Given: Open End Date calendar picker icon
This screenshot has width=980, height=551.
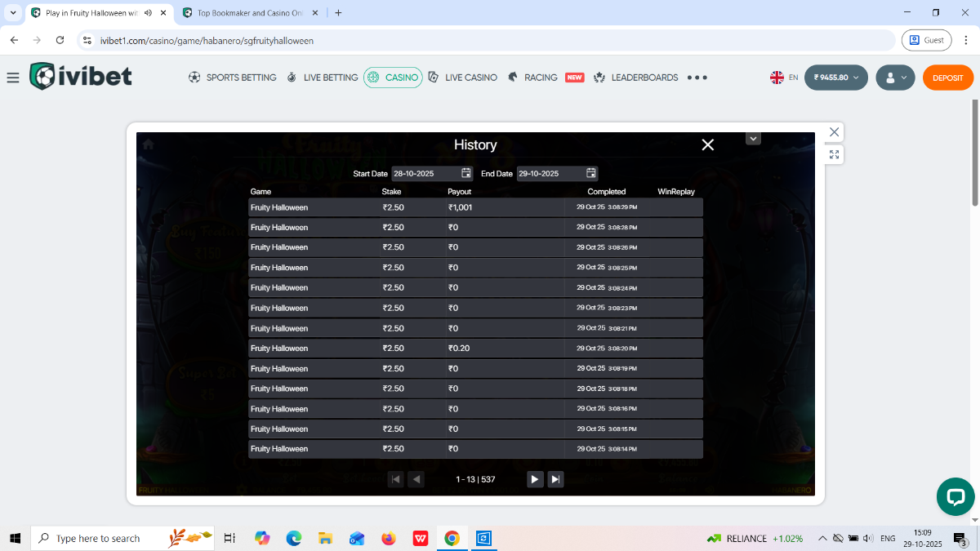Looking at the screenshot, I should click(591, 173).
